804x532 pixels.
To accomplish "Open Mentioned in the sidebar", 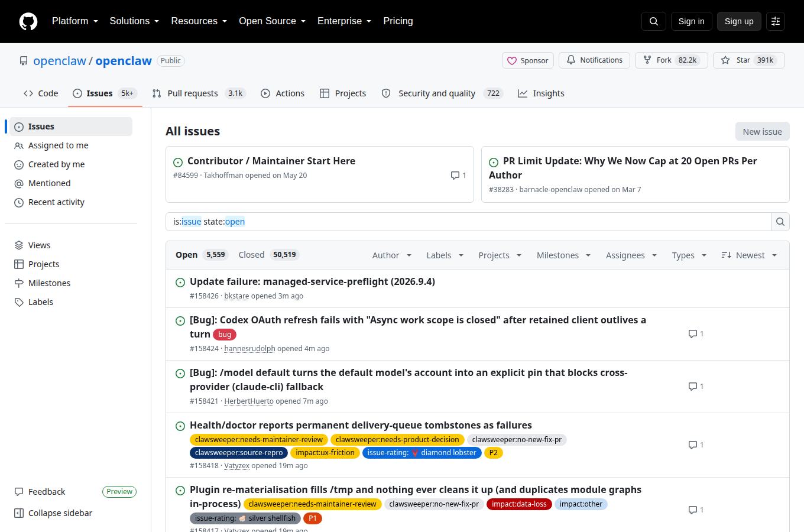I will [71, 183].
